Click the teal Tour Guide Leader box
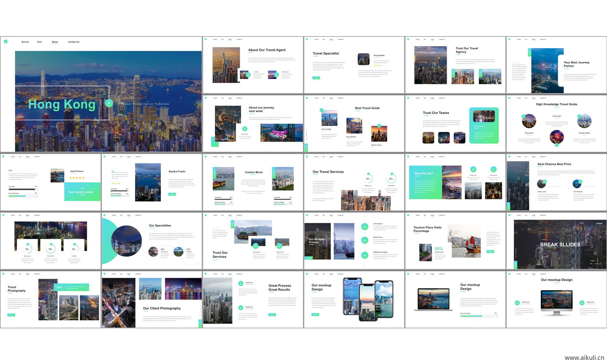This screenshot has height=364, width=607. 82,192
